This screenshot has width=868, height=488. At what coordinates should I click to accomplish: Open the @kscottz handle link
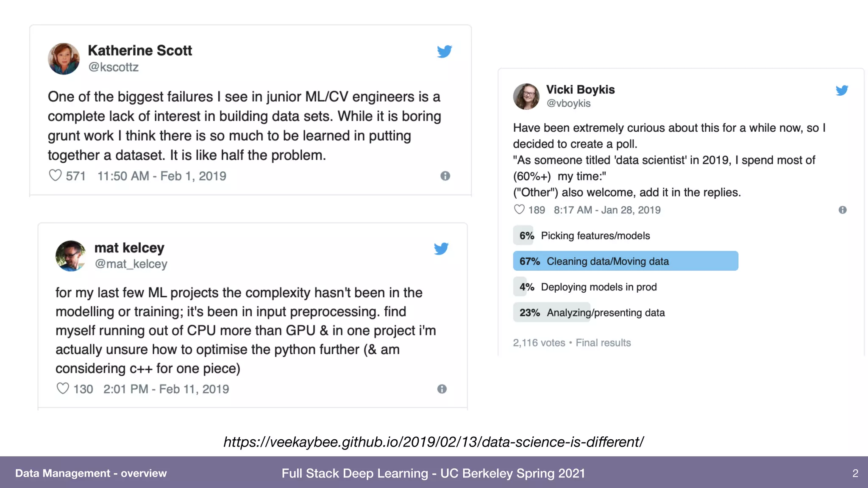(113, 67)
